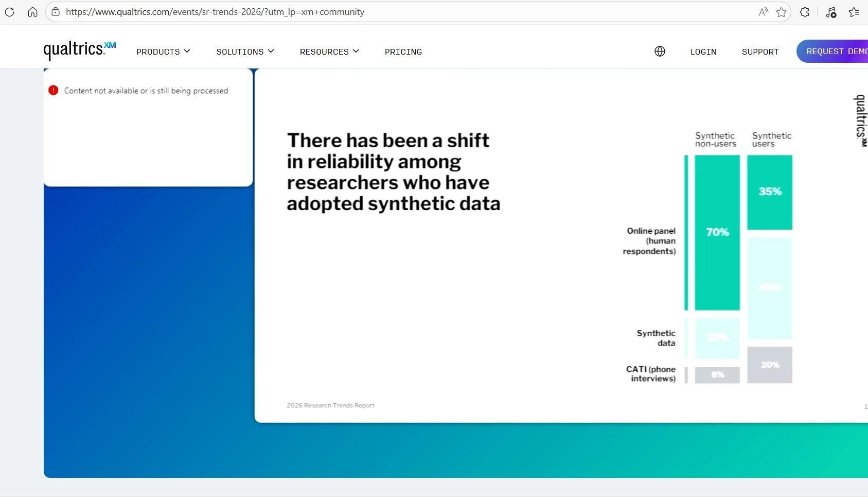Click 'Content not available or is still being processed'

146,91
